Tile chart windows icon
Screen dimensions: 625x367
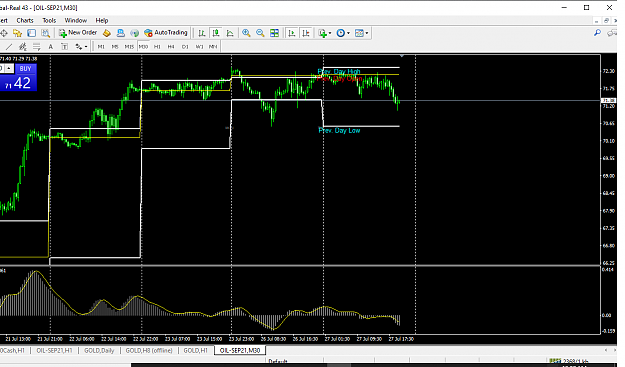coord(274,33)
